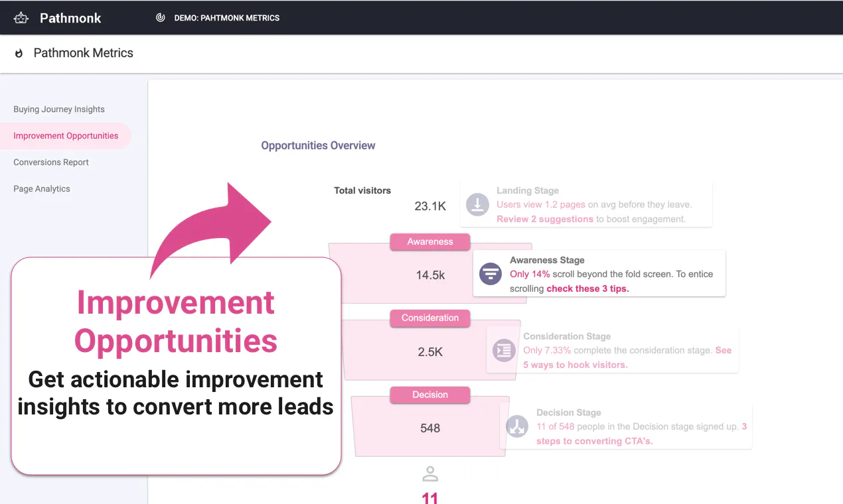This screenshot has width=843, height=504.
Task: Click the Pathmonk robot logo icon
Action: [x=21, y=18]
